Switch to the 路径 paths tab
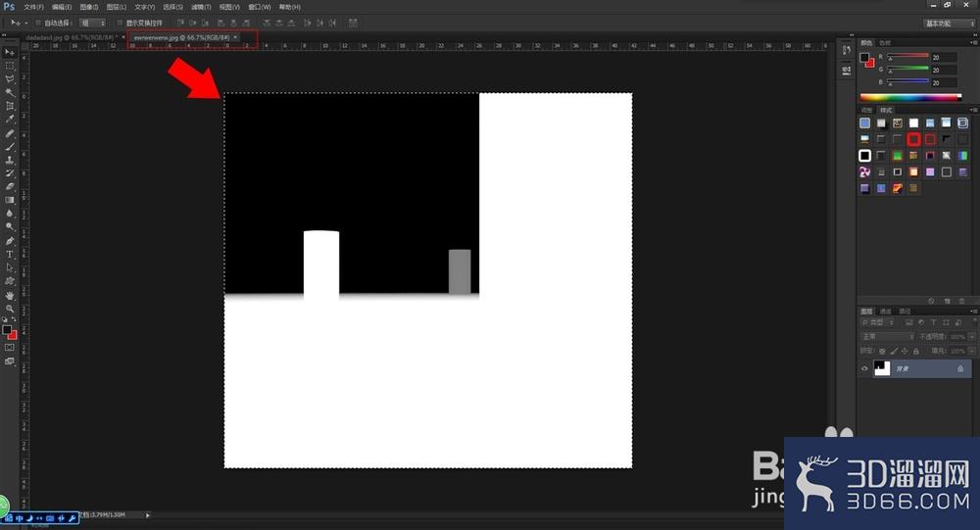Viewport: 980px width, 530px height. click(905, 312)
